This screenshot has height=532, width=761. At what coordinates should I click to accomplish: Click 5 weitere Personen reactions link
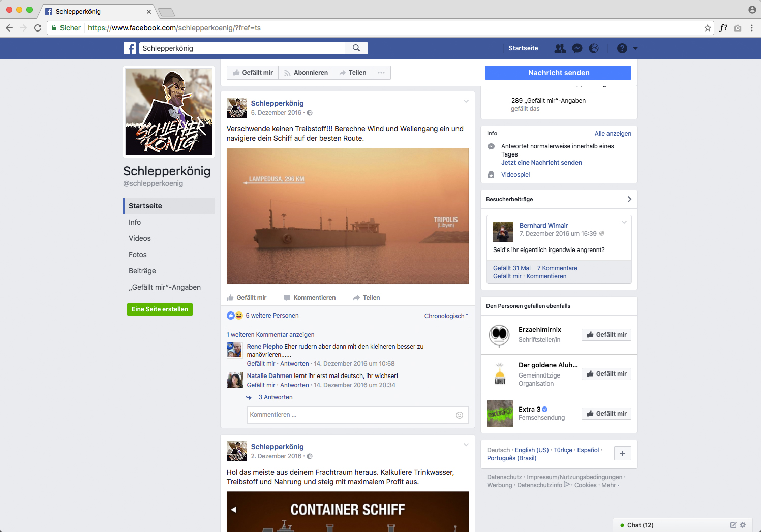point(272,316)
